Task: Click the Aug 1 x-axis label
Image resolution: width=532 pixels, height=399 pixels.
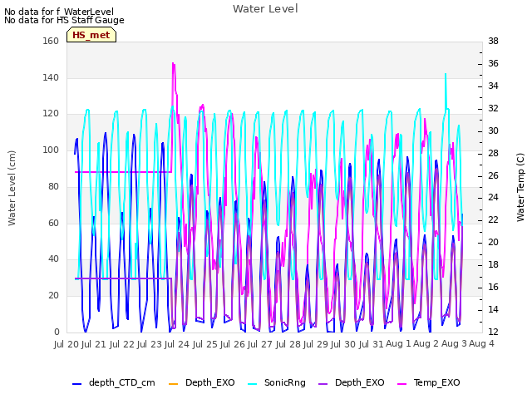Action: [x=398, y=343]
